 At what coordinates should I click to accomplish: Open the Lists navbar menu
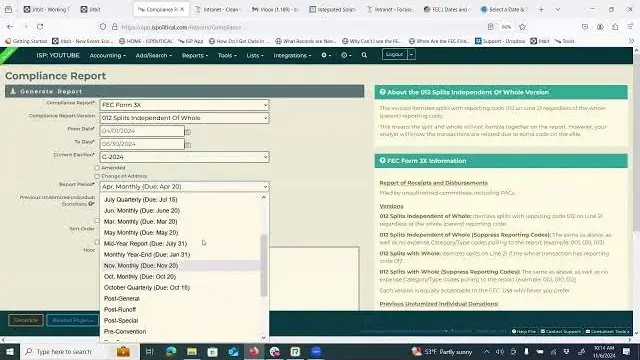click(x=255, y=55)
